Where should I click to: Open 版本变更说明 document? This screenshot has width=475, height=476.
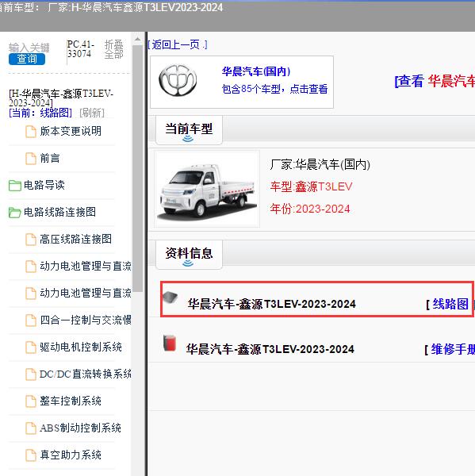click(x=71, y=131)
